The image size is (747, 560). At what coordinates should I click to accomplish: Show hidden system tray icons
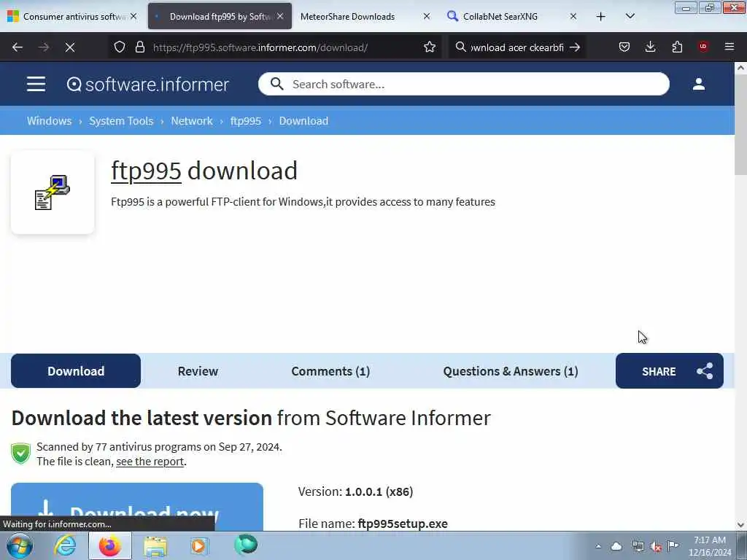(x=598, y=546)
